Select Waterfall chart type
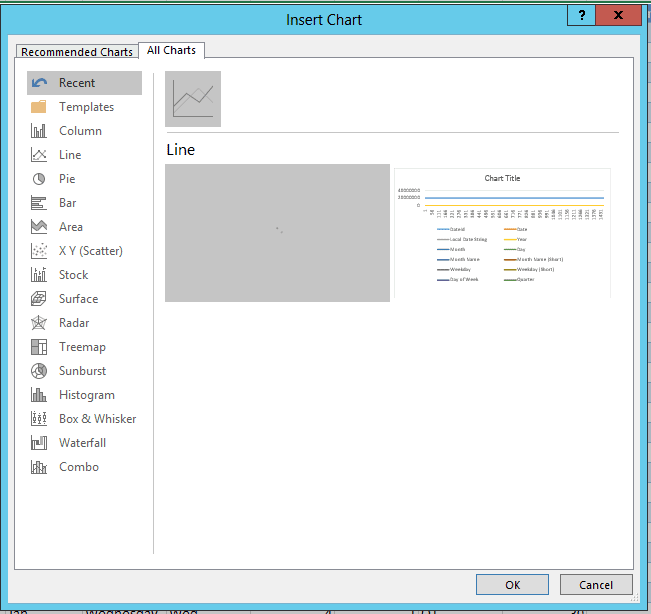Viewport: 651px width, 614px height. click(82, 443)
